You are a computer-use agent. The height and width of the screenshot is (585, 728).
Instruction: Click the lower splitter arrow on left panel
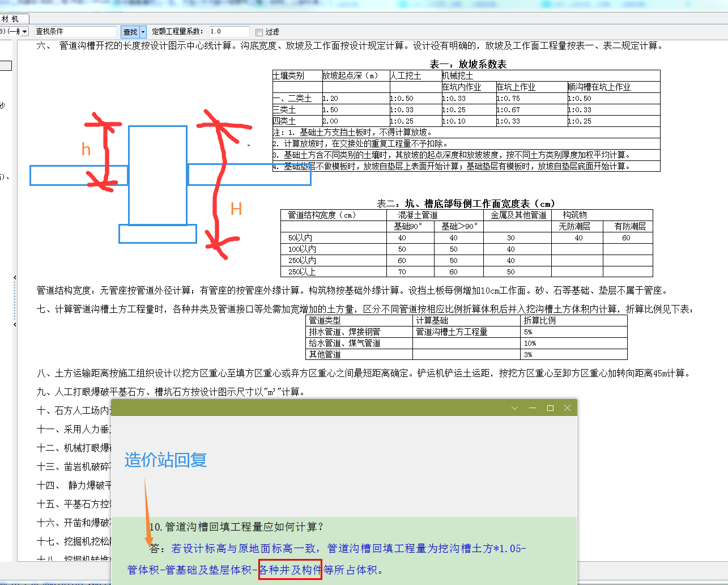point(15,325)
